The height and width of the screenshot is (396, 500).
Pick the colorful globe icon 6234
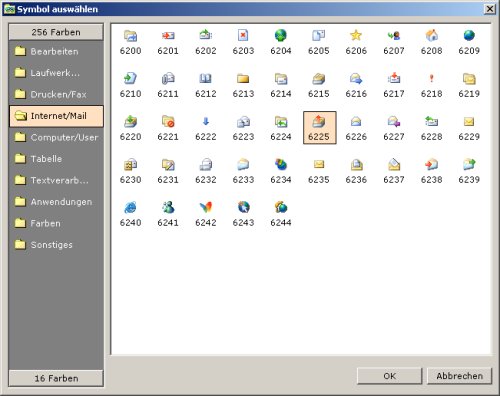click(281, 164)
